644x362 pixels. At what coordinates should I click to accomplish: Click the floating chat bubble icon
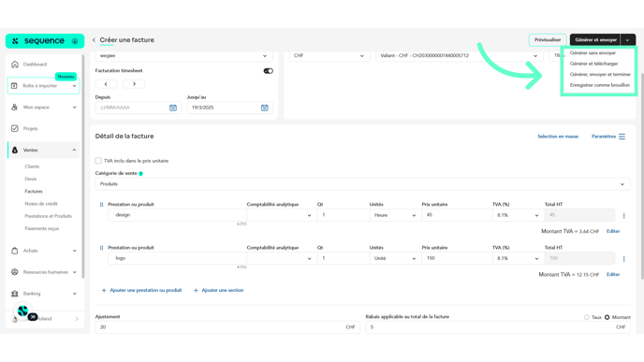click(22, 311)
